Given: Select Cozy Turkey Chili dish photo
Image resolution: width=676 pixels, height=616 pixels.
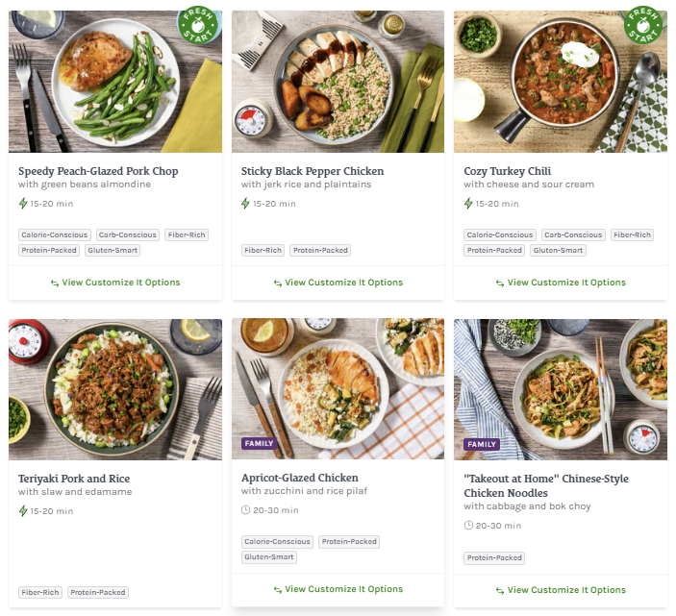Looking at the screenshot, I should [560, 82].
